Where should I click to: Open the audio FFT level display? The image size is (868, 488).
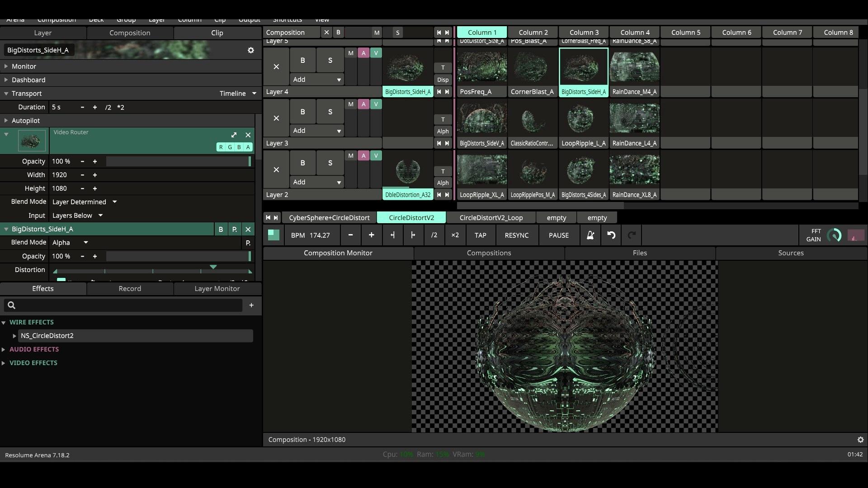coord(856,235)
